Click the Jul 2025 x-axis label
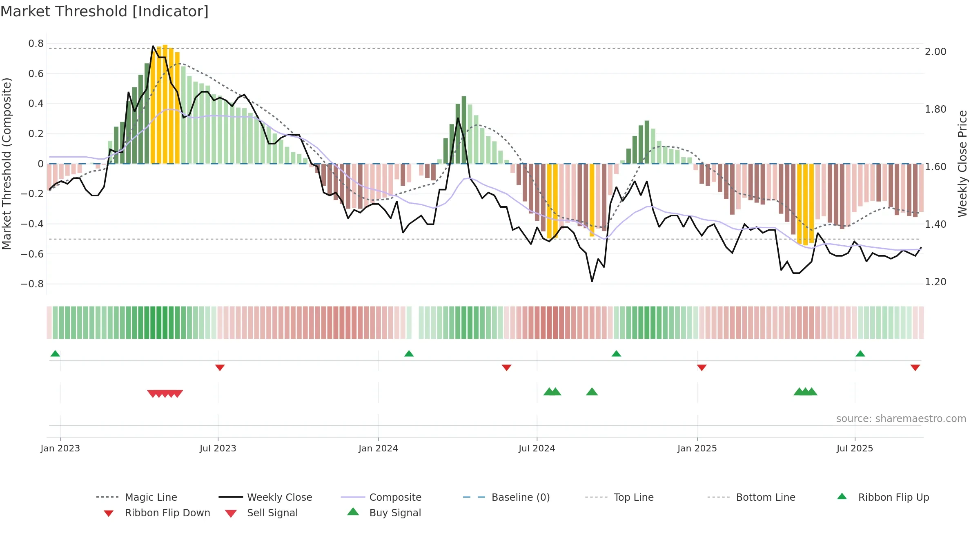 (855, 449)
